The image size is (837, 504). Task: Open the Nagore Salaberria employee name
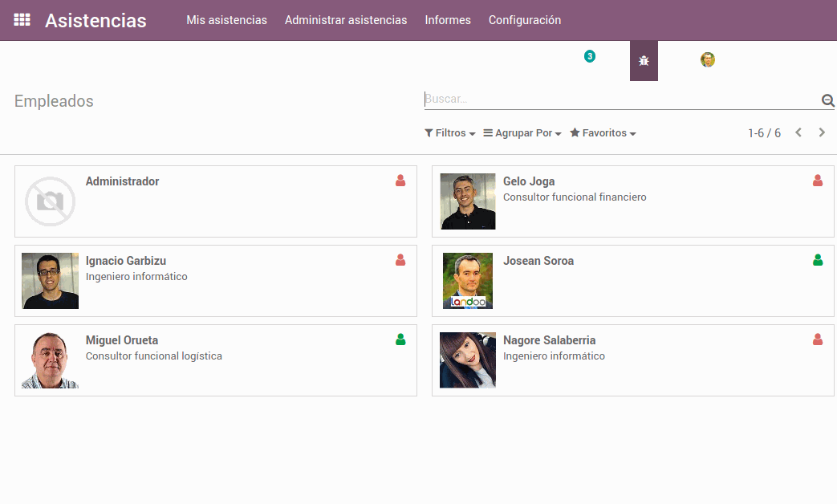click(x=549, y=340)
